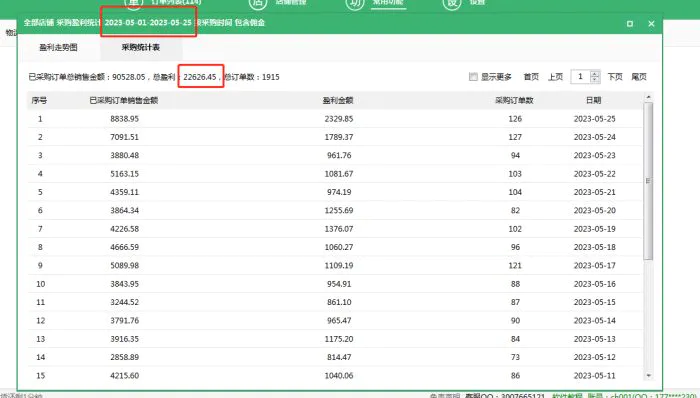The width and height of the screenshot is (700, 398).
Task: Select profit cell 1376.07
Action: [339, 229]
